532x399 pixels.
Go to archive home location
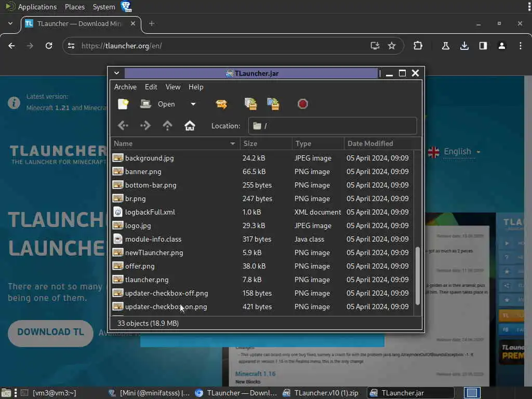click(190, 126)
